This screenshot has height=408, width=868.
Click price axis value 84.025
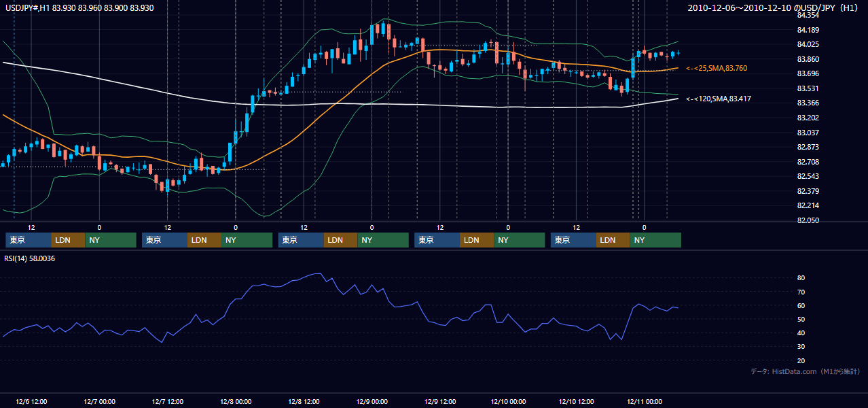808,45
